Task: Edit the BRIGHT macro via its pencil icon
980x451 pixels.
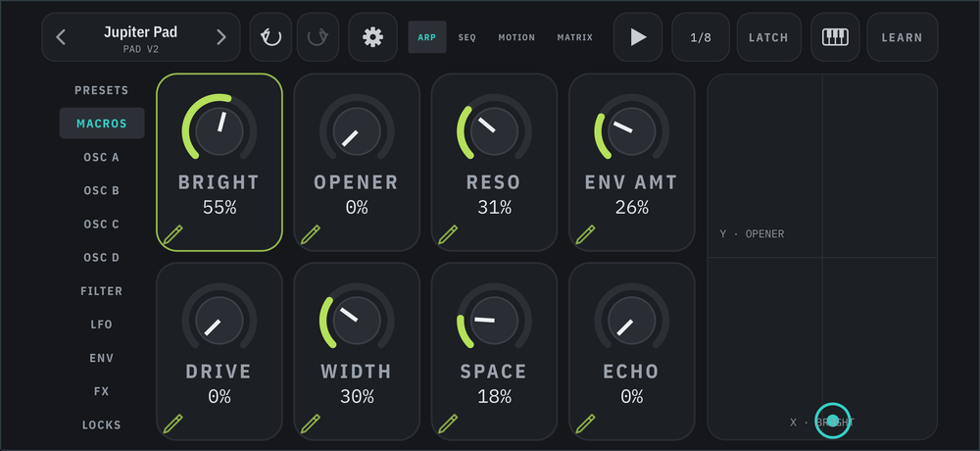Action: [x=173, y=235]
